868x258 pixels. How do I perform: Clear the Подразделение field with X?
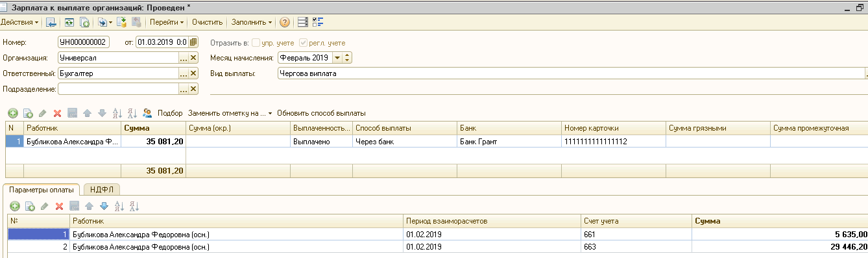coord(193,89)
